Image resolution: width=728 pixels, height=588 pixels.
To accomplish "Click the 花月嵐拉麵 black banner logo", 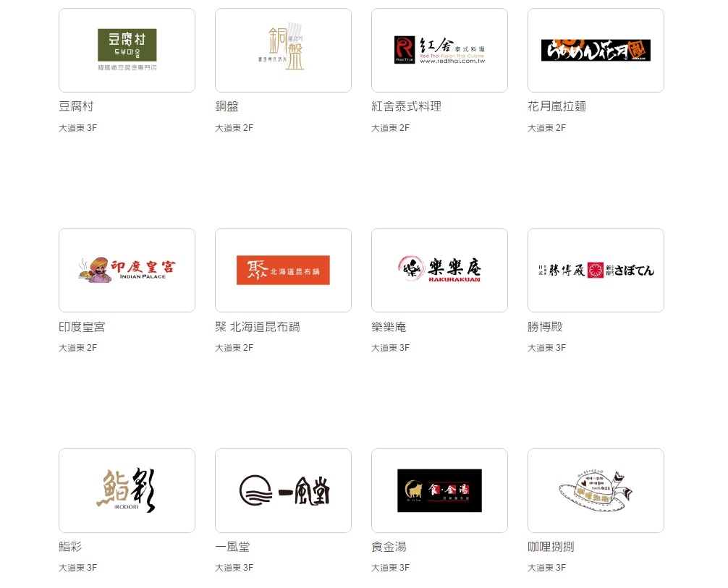I will coord(596,50).
